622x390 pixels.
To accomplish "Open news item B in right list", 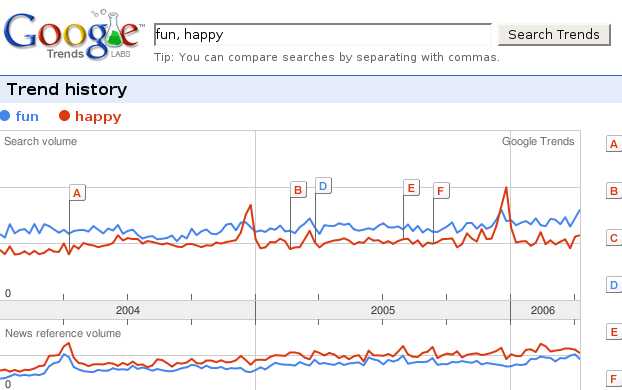I will (x=614, y=191).
